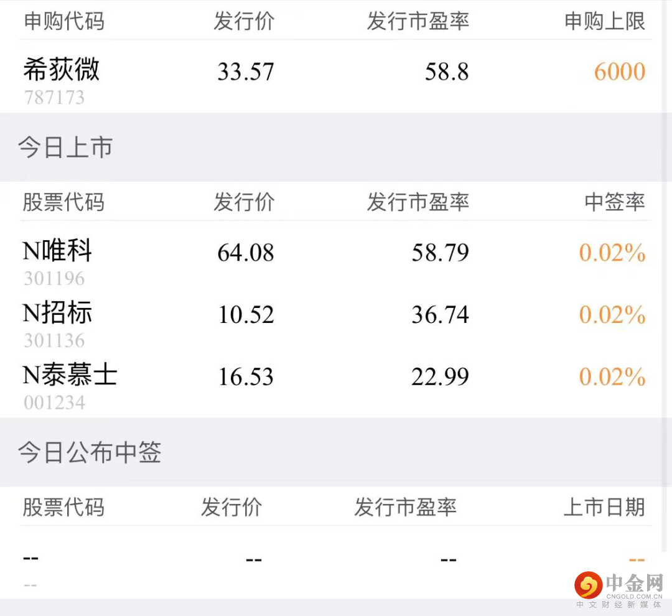Select the 今日公布中签 section header

90,452
